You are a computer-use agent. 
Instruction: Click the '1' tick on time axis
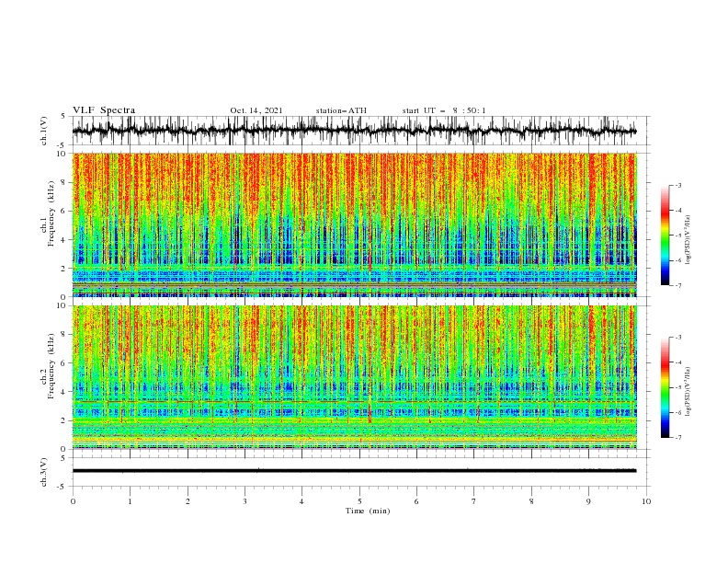(x=130, y=501)
